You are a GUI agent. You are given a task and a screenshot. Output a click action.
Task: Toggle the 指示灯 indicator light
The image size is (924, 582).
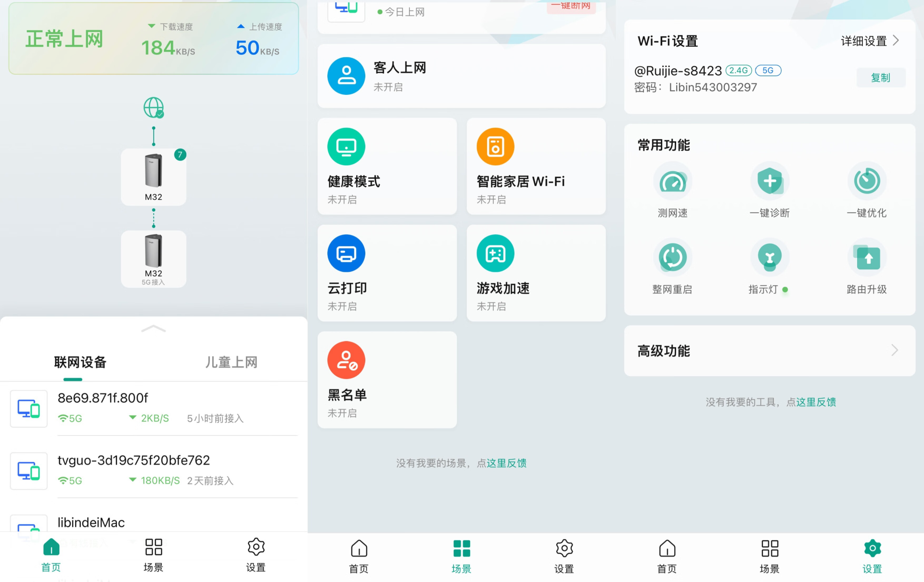point(770,257)
